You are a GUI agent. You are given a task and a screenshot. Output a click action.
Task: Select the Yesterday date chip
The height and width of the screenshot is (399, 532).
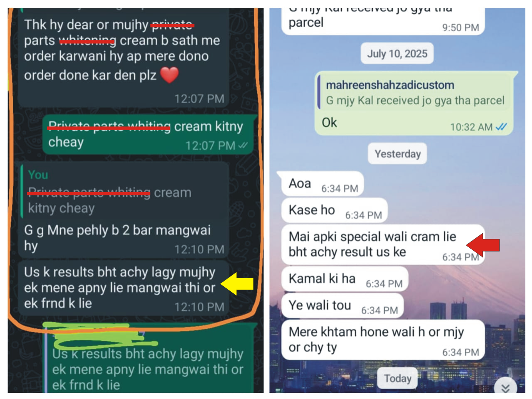click(397, 154)
